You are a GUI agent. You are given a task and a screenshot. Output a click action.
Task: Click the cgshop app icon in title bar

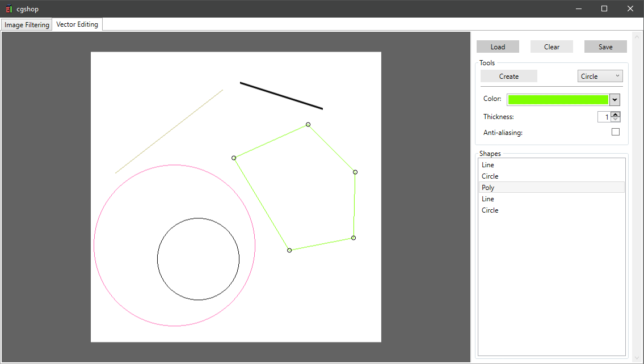pos(9,9)
